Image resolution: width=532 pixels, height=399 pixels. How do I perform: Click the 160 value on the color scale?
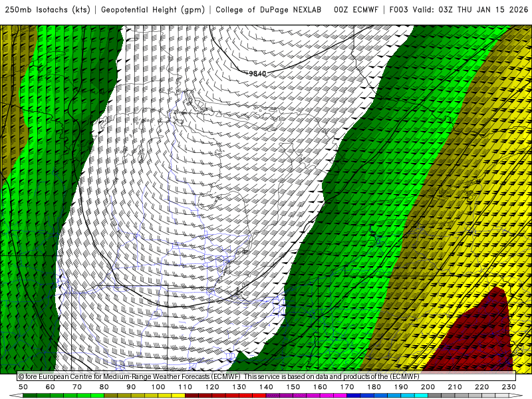(x=320, y=387)
